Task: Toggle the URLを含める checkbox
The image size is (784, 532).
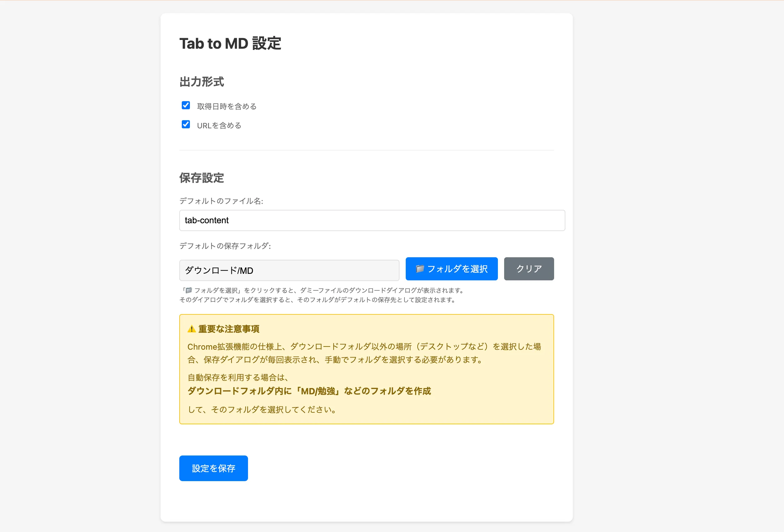Action: (x=186, y=124)
